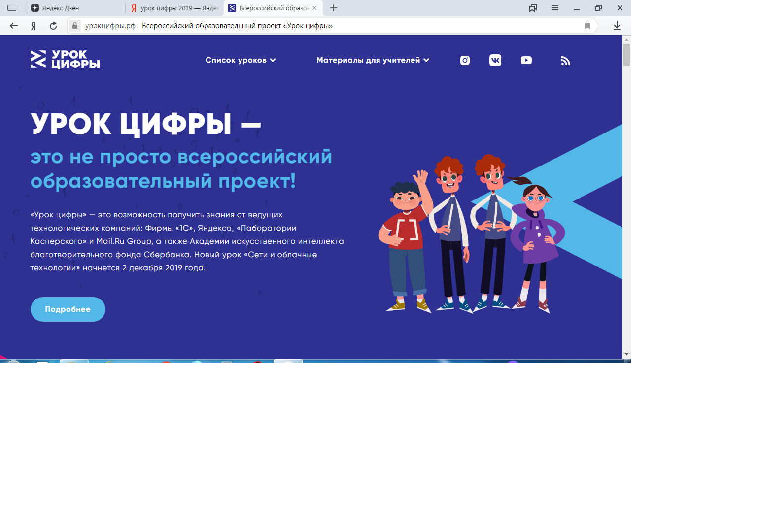Bookmark this page in address bar
759x532 pixels.
587,26
